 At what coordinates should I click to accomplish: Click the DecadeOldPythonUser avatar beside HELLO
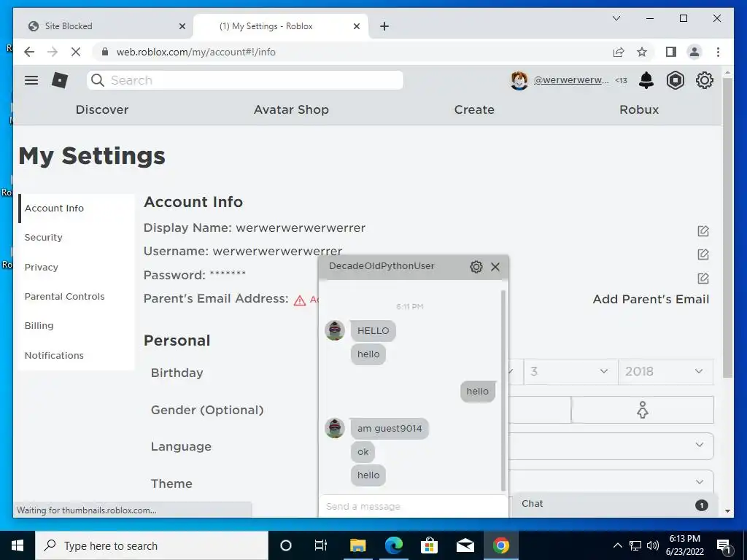(335, 330)
